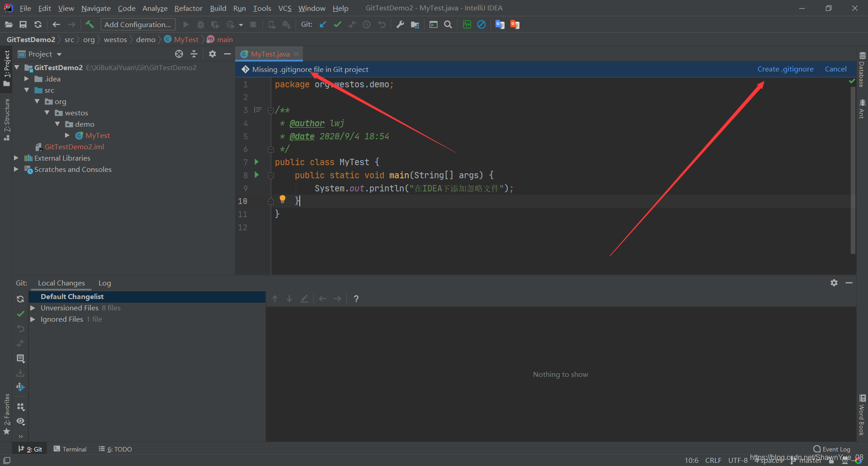Expand External Libraries node
Screen dimensions: 868x466
click(16, 158)
